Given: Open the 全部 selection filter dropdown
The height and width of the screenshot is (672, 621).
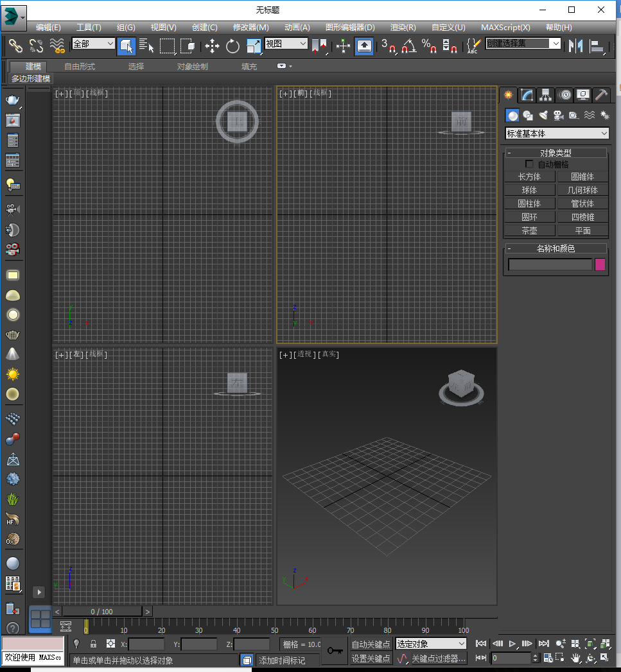Looking at the screenshot, I should [93, 44].
